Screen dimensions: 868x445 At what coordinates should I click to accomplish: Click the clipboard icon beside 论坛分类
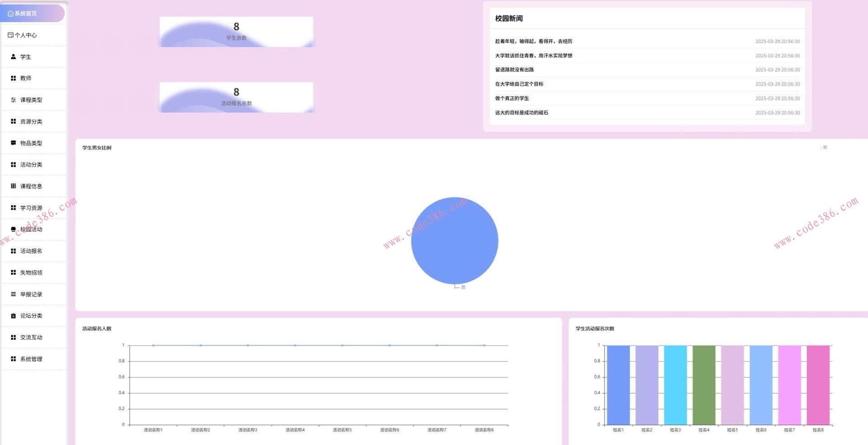point(14,316)
